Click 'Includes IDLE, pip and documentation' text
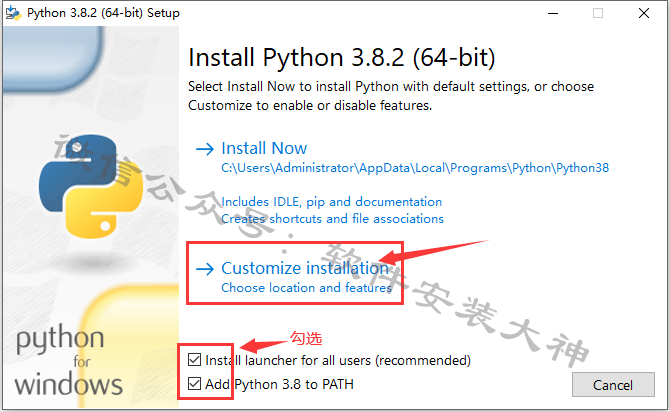Viewport: 670px width, 412px height. coord(332,201)
